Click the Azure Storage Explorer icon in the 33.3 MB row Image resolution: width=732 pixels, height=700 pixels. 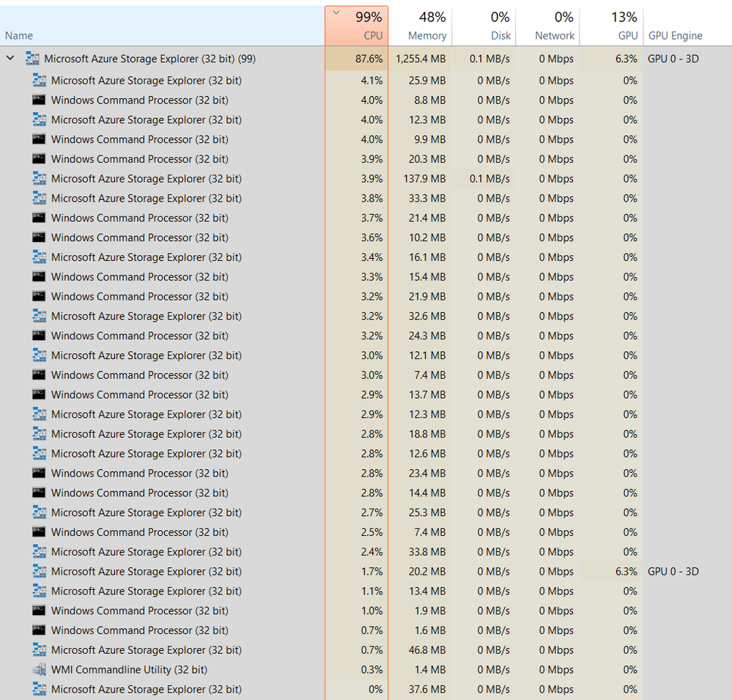[40, 198]
